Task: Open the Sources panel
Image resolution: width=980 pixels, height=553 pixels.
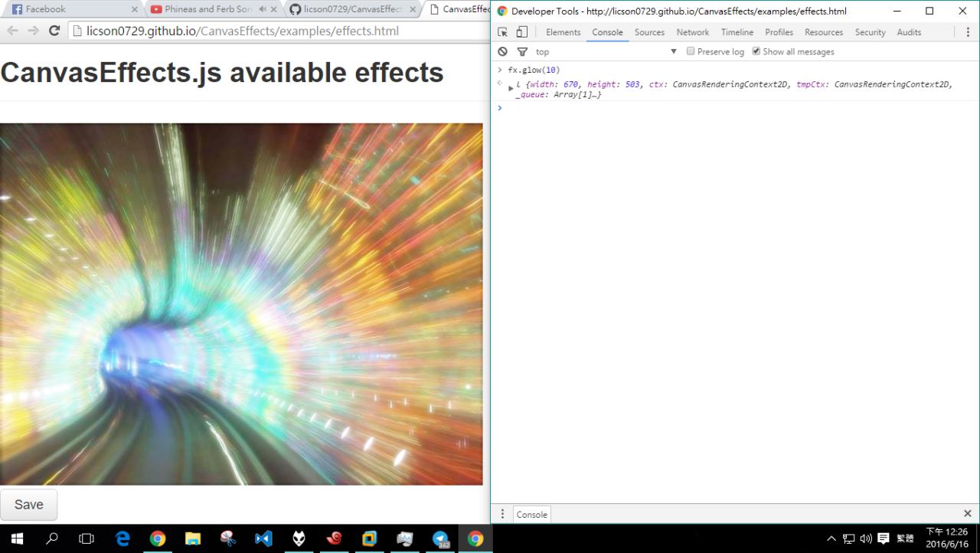Action: [x=649, y=32]
